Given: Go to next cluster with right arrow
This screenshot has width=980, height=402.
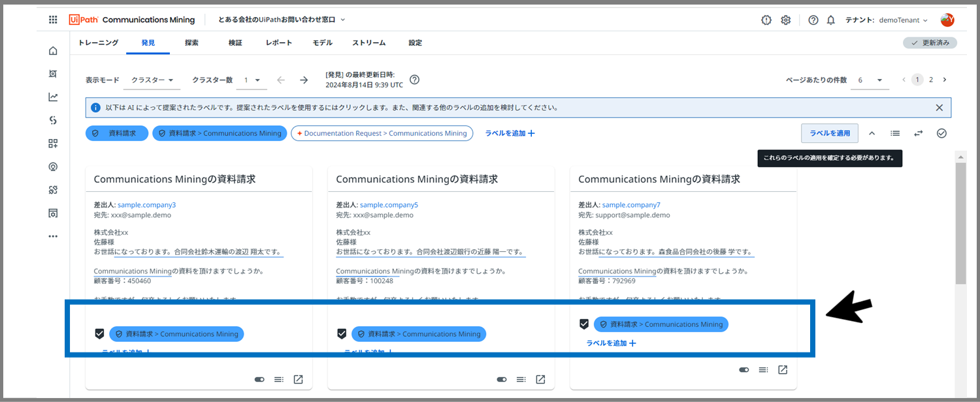Looking at the screenshot, I should coord(304,80).
